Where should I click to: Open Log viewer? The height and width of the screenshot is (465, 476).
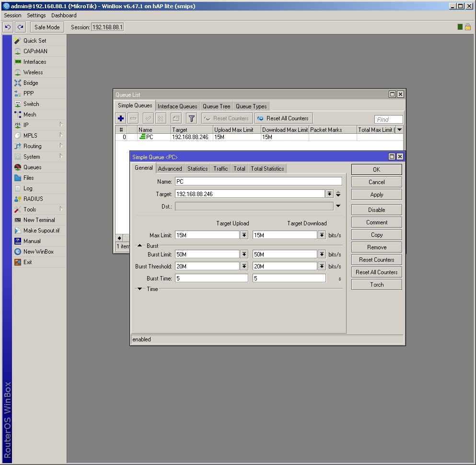(x=39, y=188)
